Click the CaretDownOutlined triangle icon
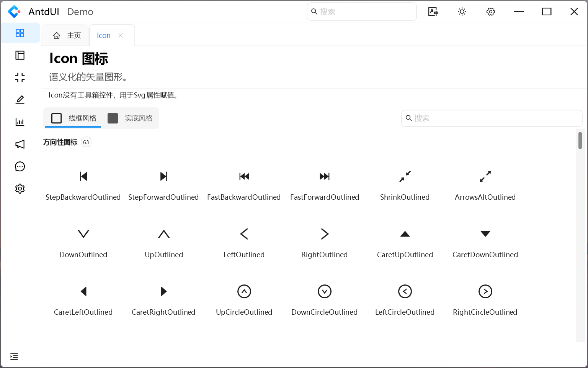Screen dimensions: 588x368 (x=485, y=234)
